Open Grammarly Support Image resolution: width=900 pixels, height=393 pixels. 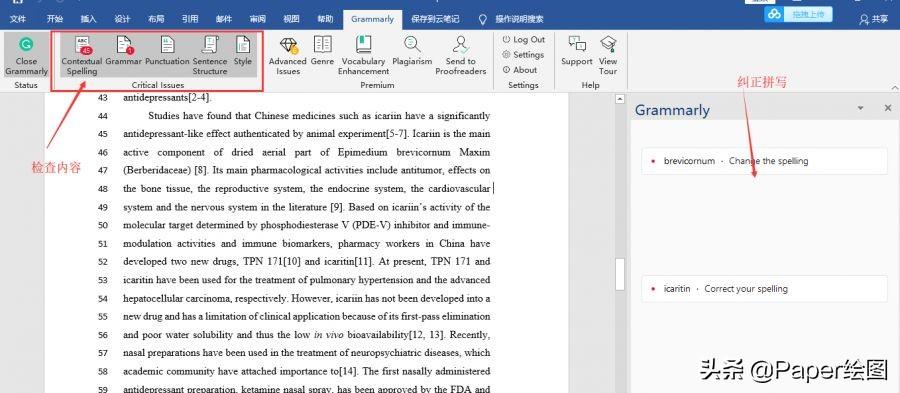click(x=577, y=50)
